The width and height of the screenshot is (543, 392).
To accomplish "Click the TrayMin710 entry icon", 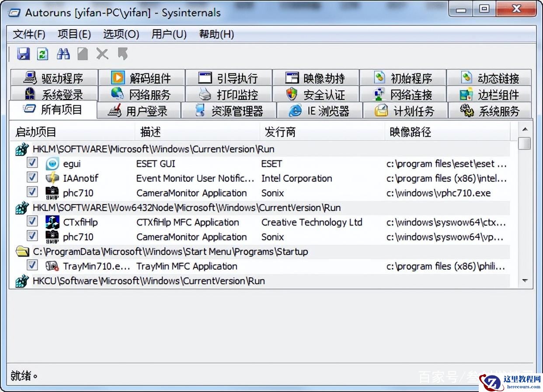I will click(52, 266).
